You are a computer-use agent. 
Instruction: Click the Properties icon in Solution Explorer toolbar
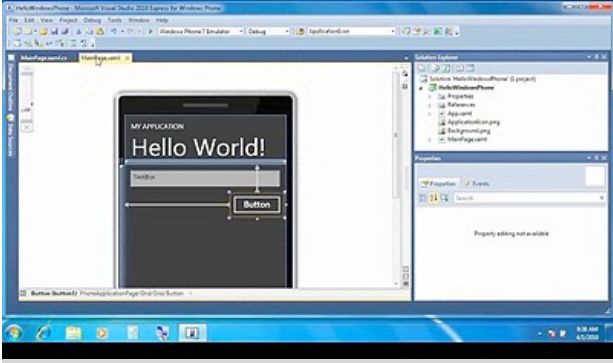pyautogui.click(x=422, y=69)
